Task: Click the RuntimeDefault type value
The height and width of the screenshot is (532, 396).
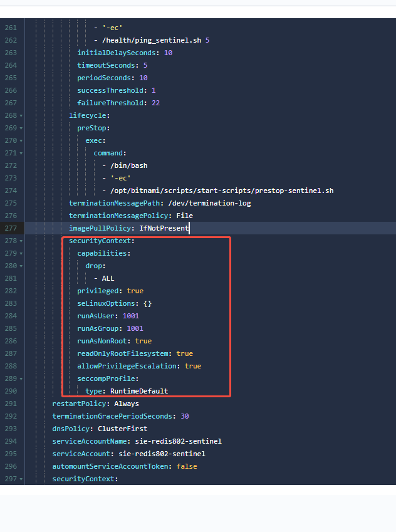Action: tap(139, 391)
